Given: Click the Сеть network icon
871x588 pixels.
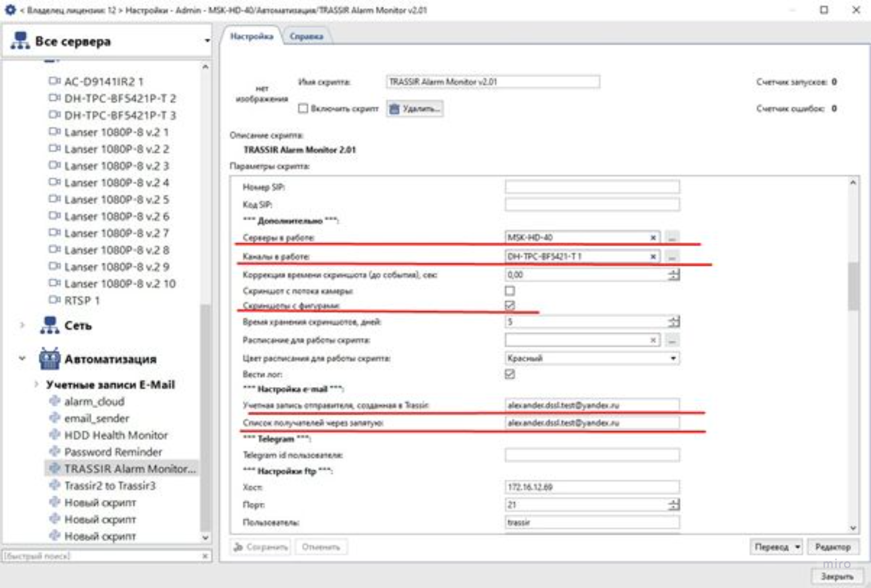Looking at the screenshot, I should [49, 325].
